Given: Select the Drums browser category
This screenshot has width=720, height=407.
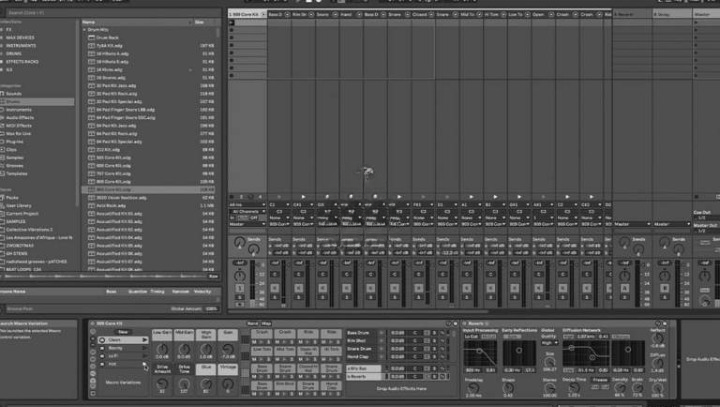Looking at the screenshot, I should click(37, 102).
